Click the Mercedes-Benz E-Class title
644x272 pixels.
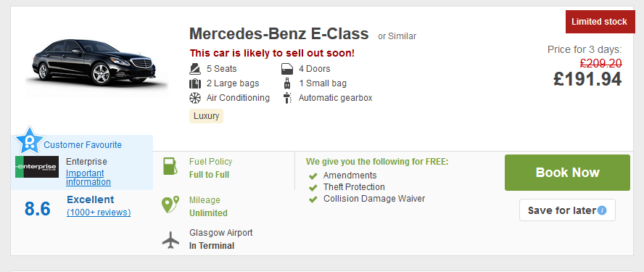(x=279, y=33)
